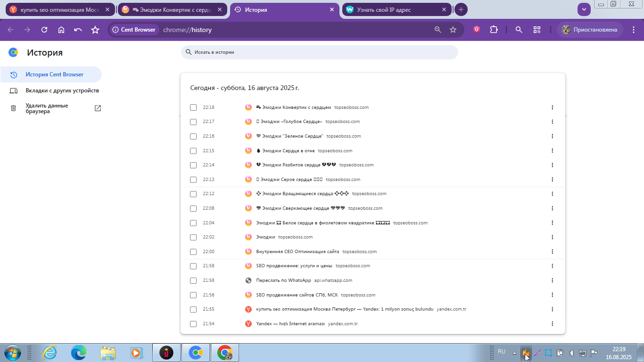The height and width of the screenshot is (362, 644).
Task: Tick checkbox for 22:13 Серое сердце entry
Action: 193,180
